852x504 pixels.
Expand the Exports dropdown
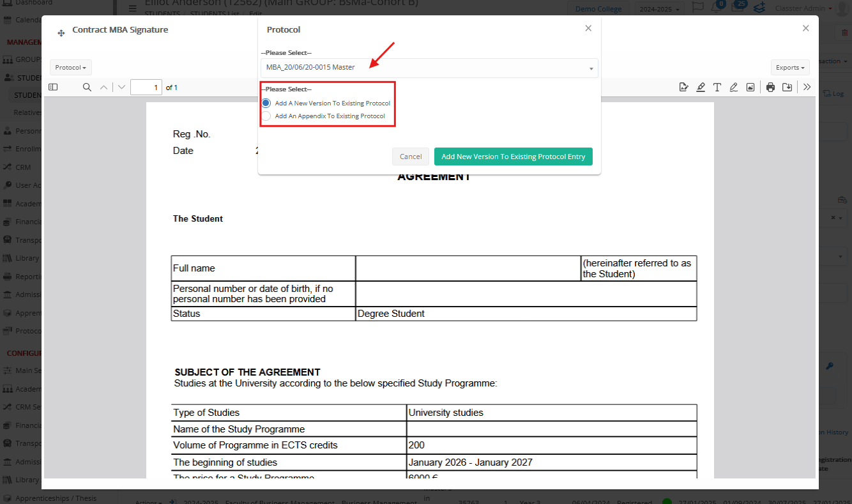pyautogui.click(x=790, y=68)
